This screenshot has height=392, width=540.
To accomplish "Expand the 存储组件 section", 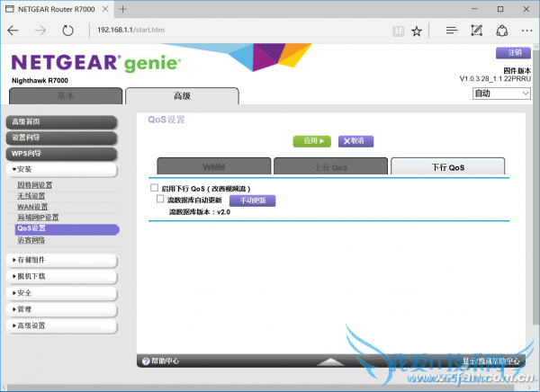I will (x=61, y=260).
